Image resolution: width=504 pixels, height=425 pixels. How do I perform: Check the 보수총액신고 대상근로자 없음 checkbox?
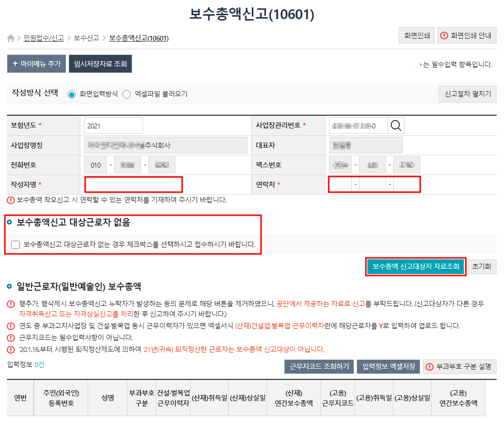click(15, 245)
